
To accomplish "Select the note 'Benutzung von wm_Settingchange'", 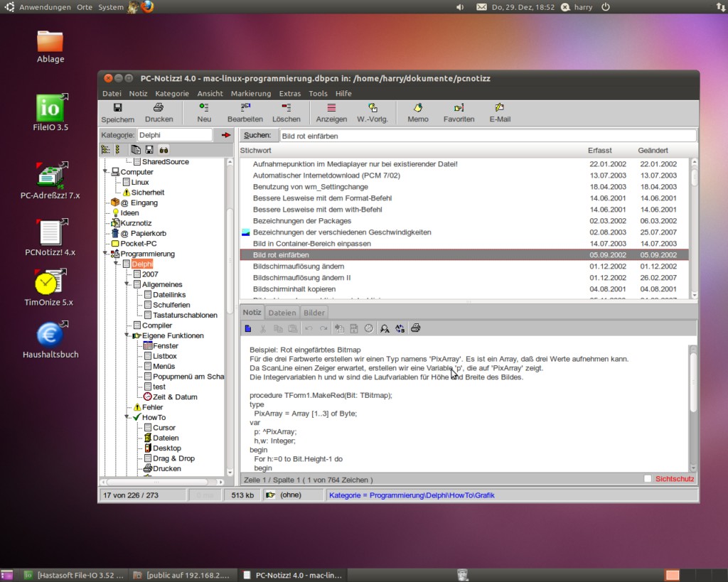I will [464, 187].
